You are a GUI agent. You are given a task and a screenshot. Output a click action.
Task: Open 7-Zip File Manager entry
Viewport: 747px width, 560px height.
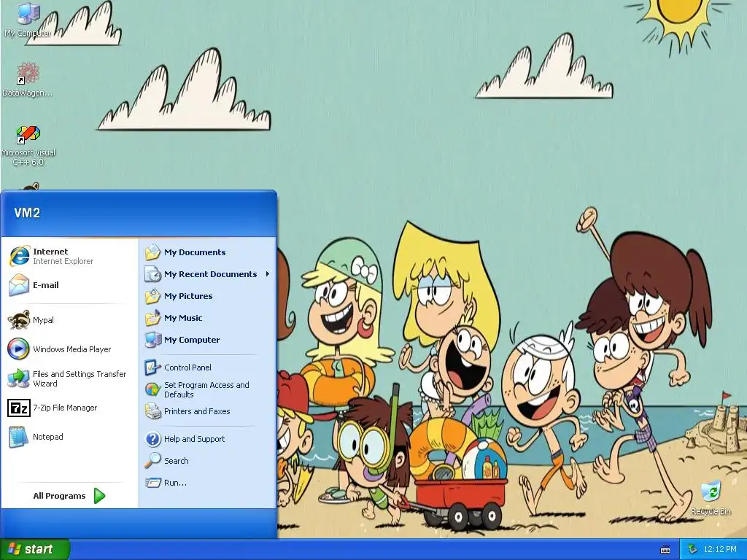[69, 408]
